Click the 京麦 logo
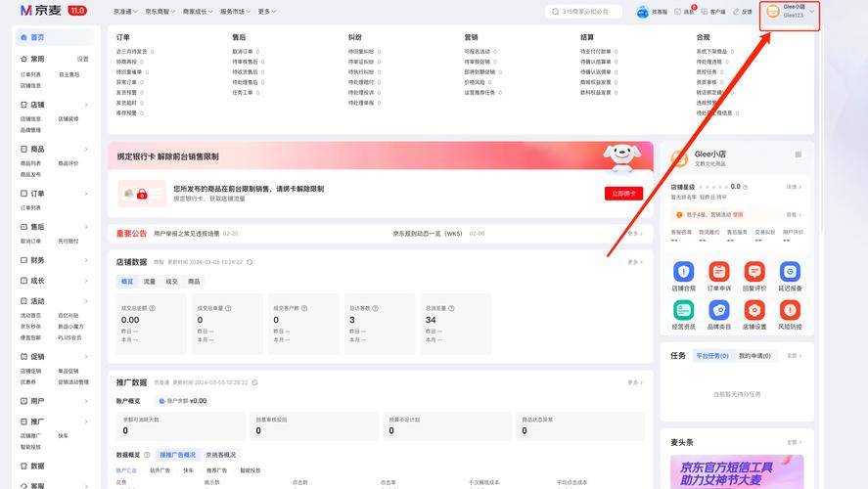The image size is (868, 489). tap(40, 11)
